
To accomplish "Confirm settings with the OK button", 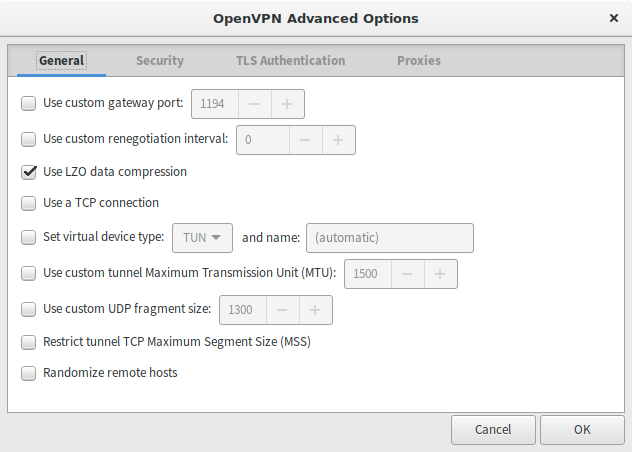I will (582, 430).
